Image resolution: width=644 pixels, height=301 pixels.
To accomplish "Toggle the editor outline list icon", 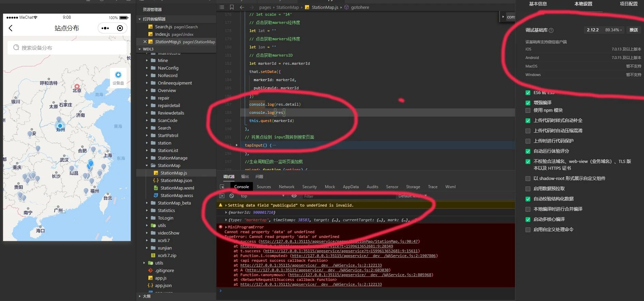I will pos(222,7).
